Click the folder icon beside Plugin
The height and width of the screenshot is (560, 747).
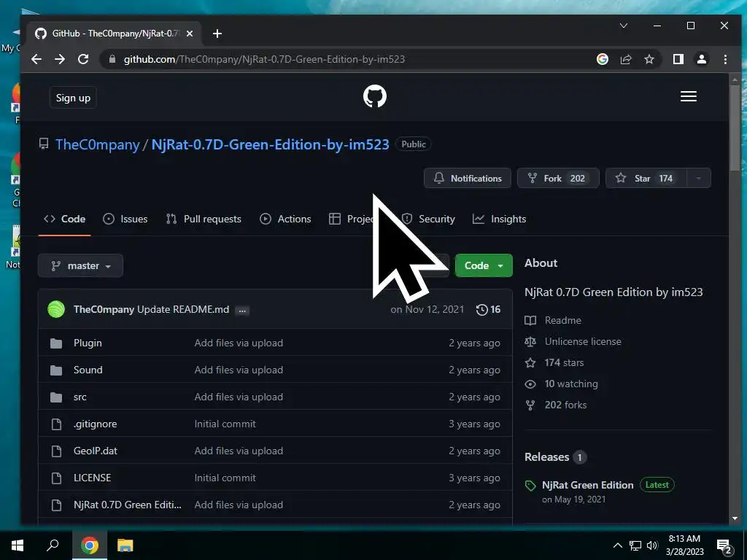(56, 343)
